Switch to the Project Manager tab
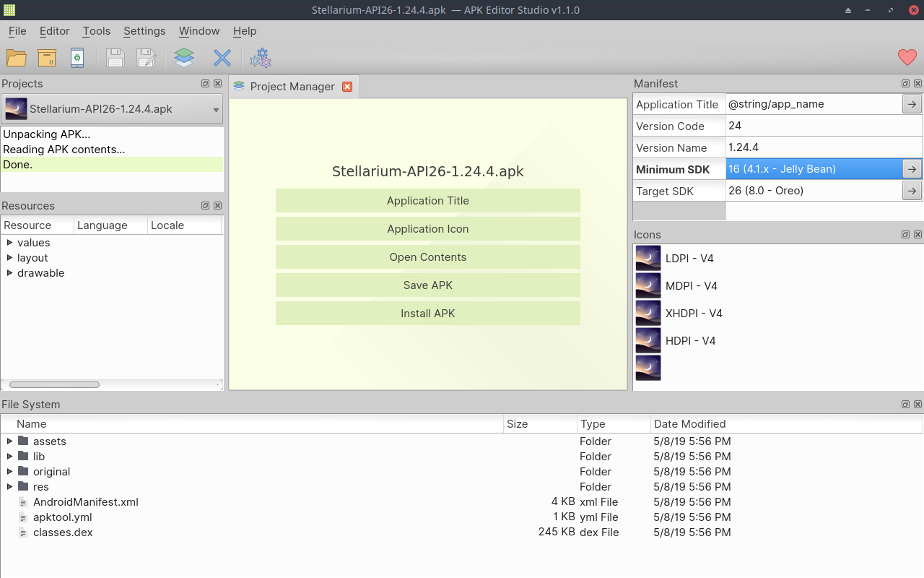Screen dimensions: 924x578 [x=292, y=87]
